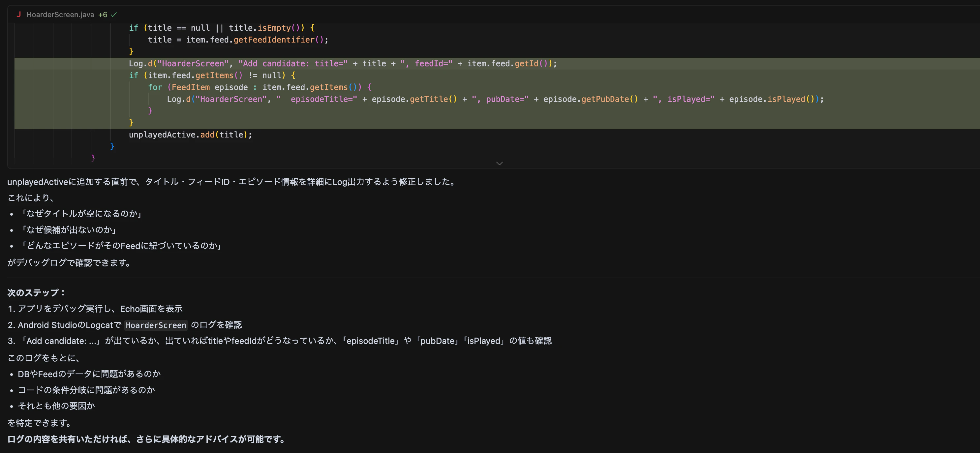Click the line title = item.feed.getFeedIdentifier();

(x=238, y=40)
